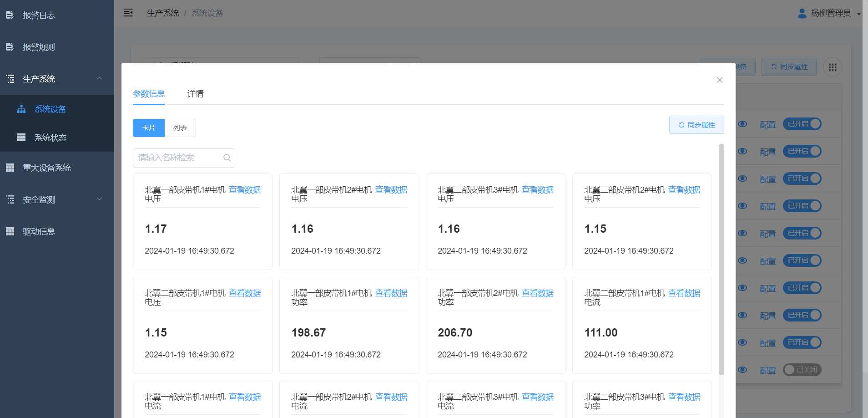Open 查看数据 for 北翼一部皮带机1#电机 电流
Screen dimensions: 868x418
(245, 397)
